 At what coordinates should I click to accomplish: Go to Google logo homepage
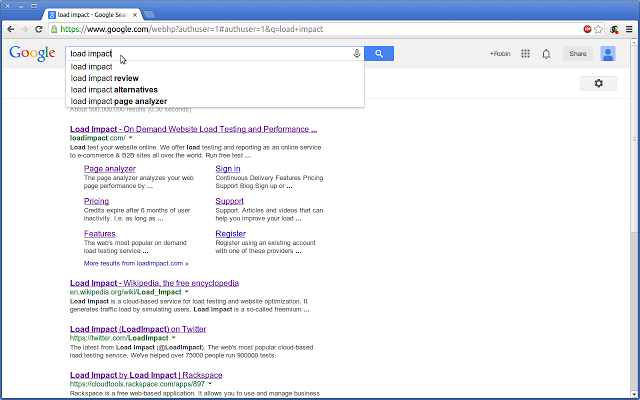point(32,53)
